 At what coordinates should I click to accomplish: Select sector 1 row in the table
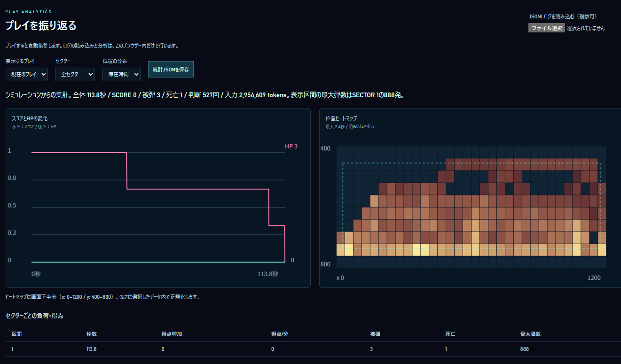313,349
